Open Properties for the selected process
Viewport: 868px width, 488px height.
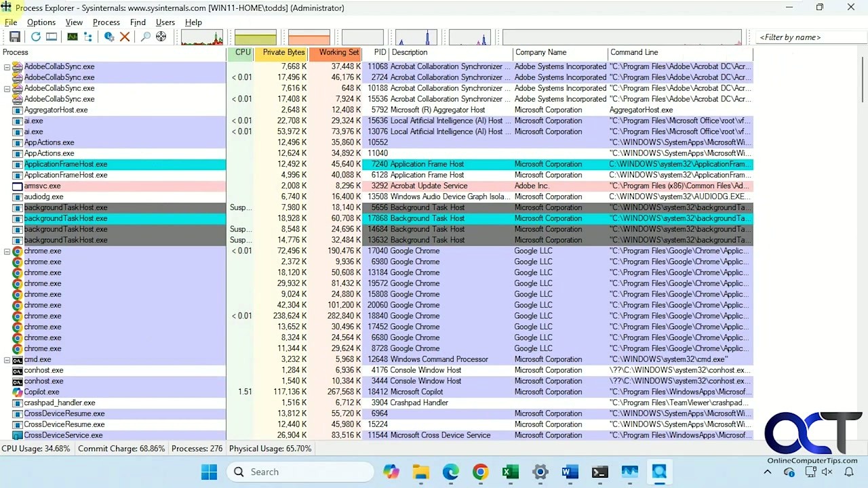point(108,37)
